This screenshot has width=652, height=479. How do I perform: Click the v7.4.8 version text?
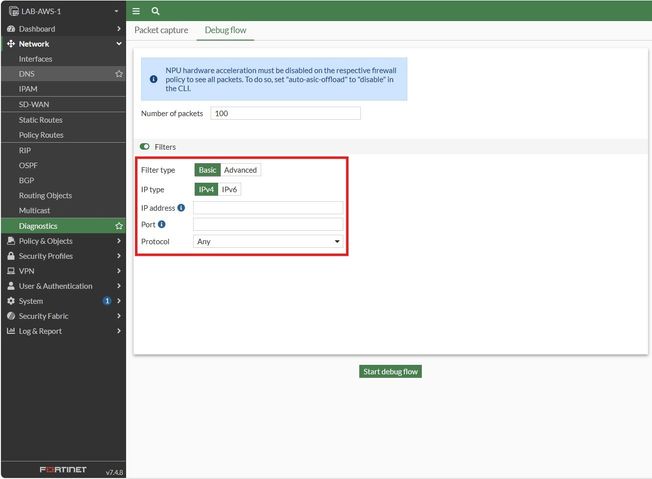point(114,472)
